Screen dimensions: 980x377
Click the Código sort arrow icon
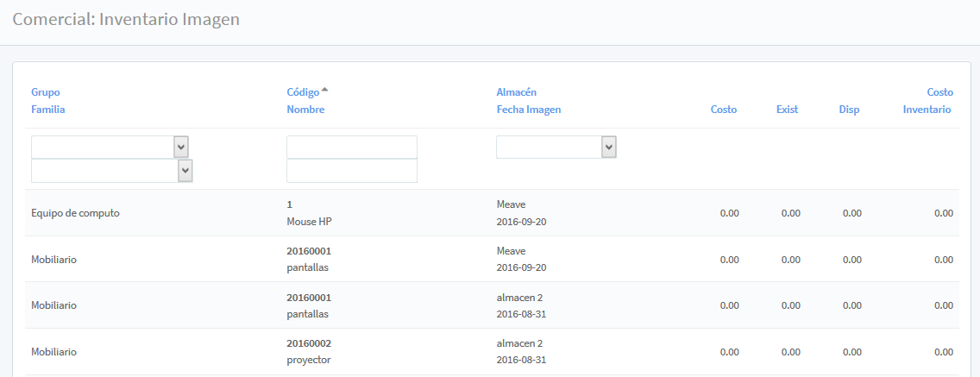324,91
